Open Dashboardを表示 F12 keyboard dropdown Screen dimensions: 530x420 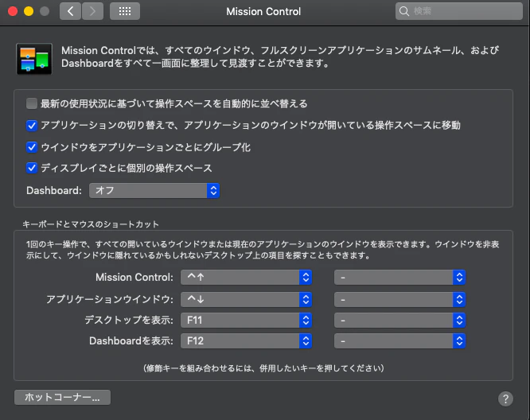(x=246, y=341)
